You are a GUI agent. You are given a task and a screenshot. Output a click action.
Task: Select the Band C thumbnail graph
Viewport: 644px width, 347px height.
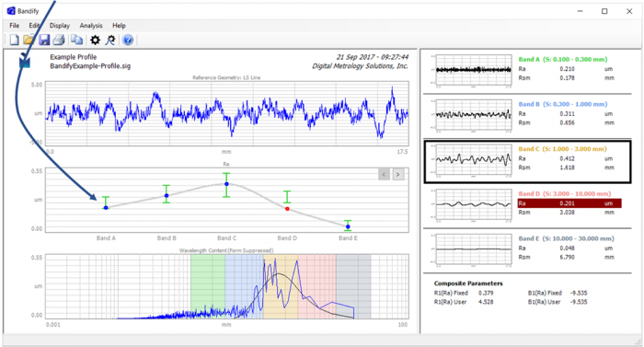pos(474,160)
